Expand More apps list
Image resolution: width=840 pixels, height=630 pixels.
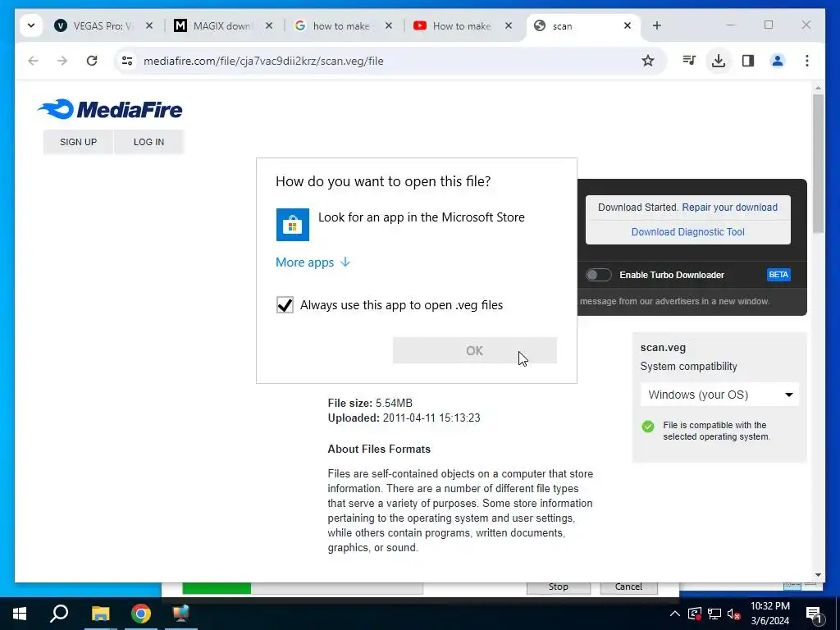pos(313,262)
